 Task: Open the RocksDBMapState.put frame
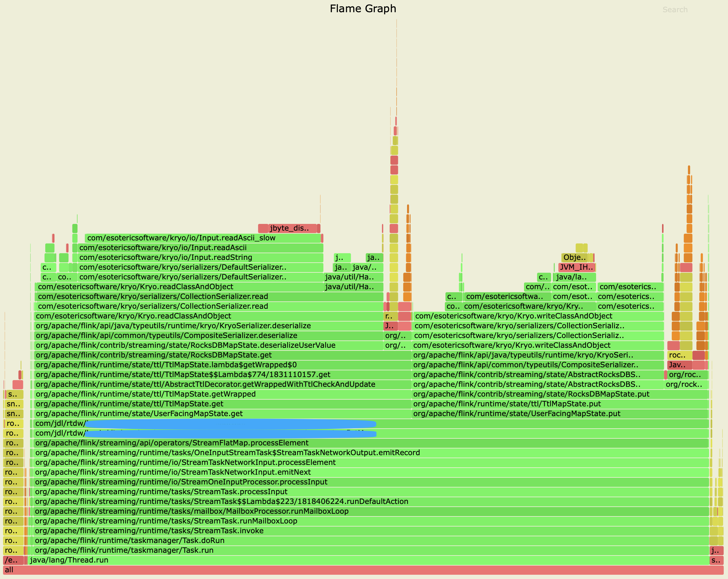tap(559, 394)
